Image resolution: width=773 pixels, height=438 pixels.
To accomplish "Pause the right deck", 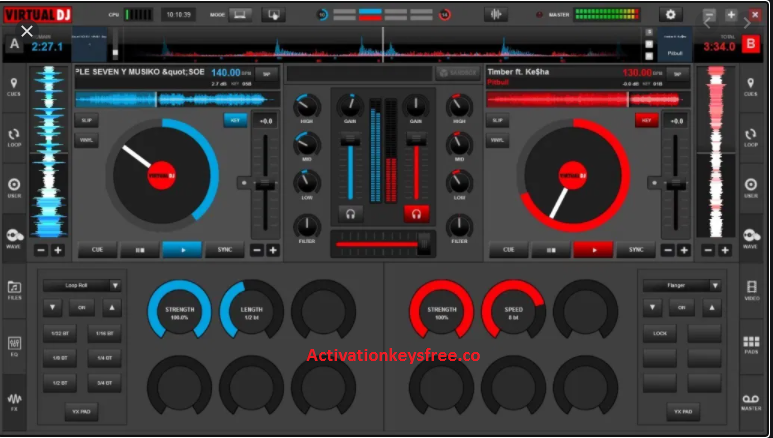I will 551,250.
